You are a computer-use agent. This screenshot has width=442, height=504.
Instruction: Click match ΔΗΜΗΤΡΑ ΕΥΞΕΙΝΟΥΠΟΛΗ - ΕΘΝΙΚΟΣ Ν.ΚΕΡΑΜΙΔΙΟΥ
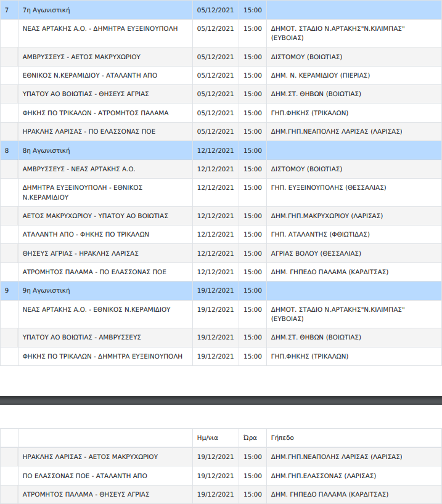coord(83,192)
